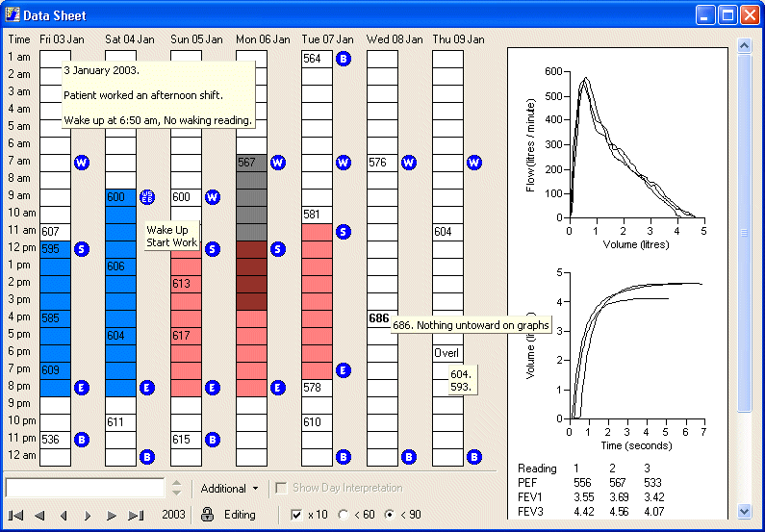Click the Editing mode label

(240, 515)
